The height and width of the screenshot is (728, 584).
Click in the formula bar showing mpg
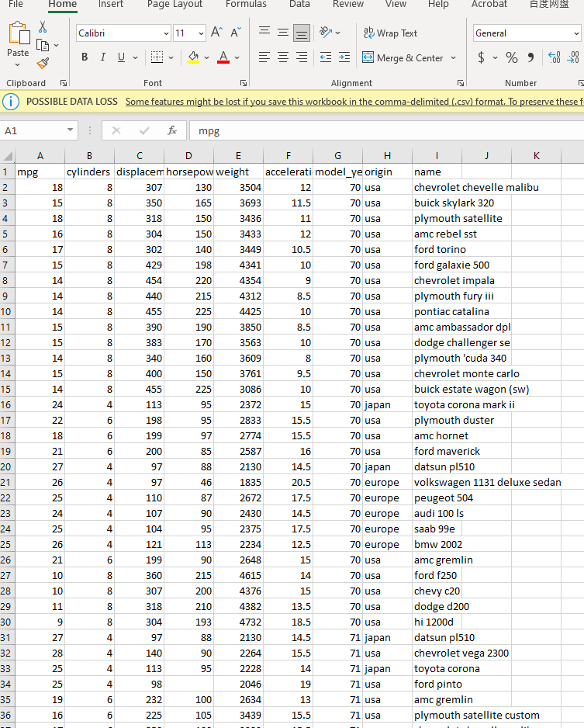click(x=387, y=131)
